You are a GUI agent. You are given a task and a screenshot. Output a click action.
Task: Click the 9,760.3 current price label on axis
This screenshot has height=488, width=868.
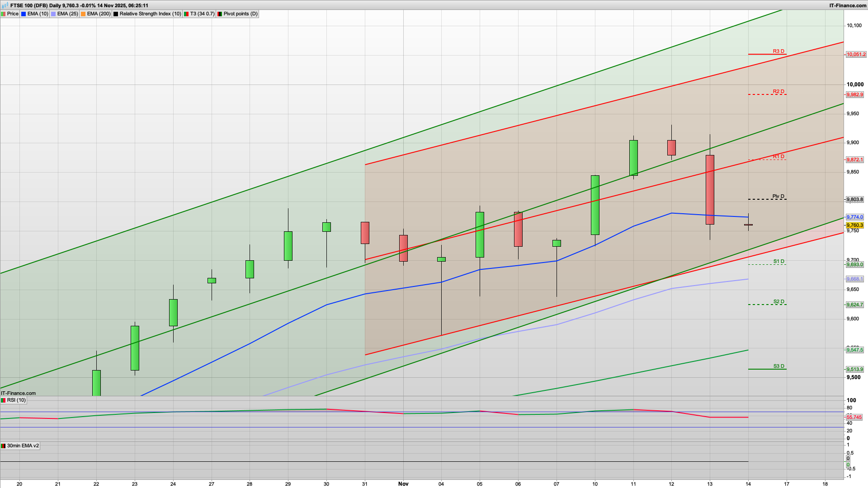854,225
